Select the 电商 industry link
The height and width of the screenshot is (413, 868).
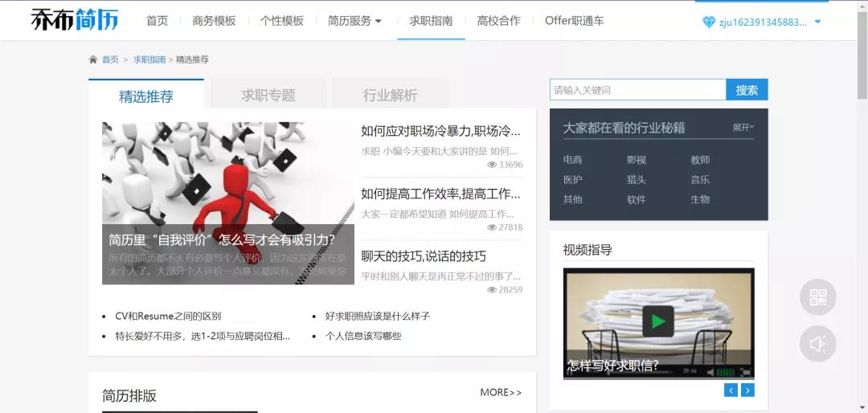click(572, 160)
